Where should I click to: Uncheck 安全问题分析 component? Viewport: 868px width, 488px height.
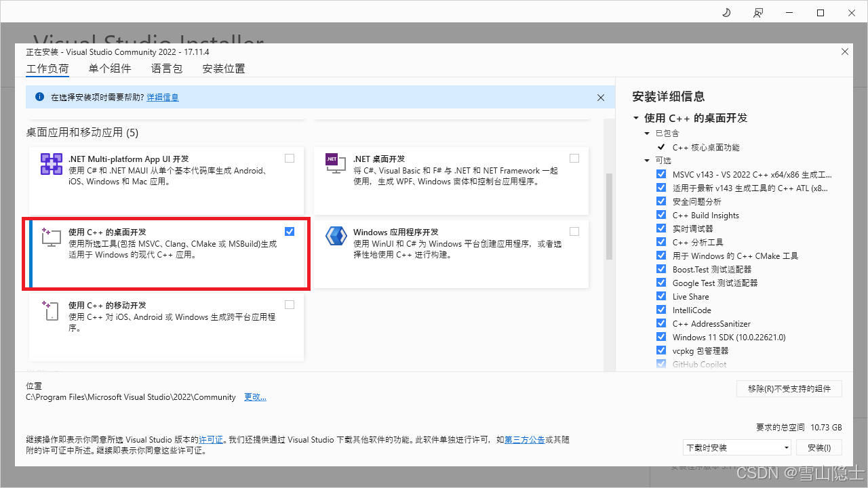pyautogui.click(x=661, y=201)
